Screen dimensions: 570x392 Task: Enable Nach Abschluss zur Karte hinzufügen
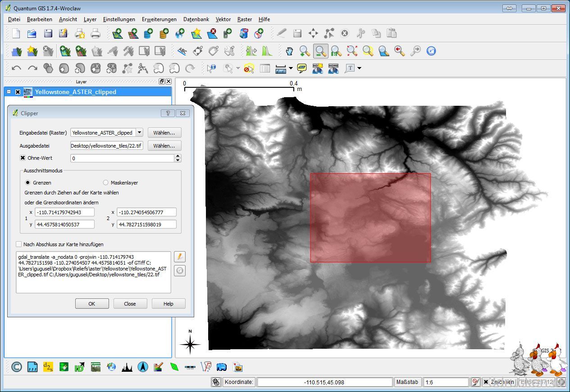click(19, 244)
